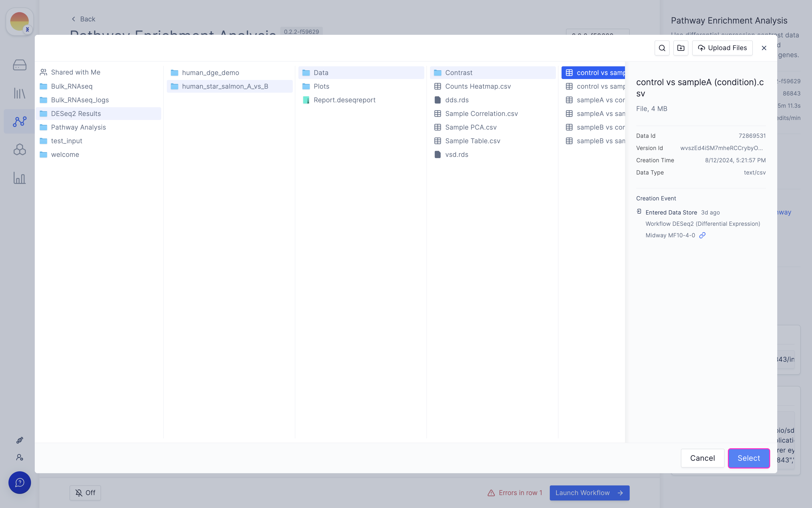Click the Cancel button
Screen dimensions: 812x508
point(702,458)
